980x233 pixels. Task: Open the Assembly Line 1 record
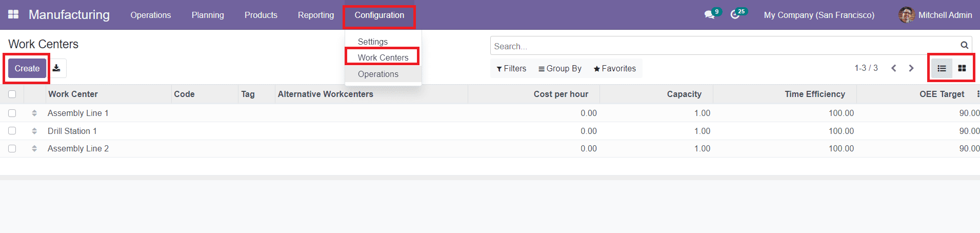click(78, 113)
